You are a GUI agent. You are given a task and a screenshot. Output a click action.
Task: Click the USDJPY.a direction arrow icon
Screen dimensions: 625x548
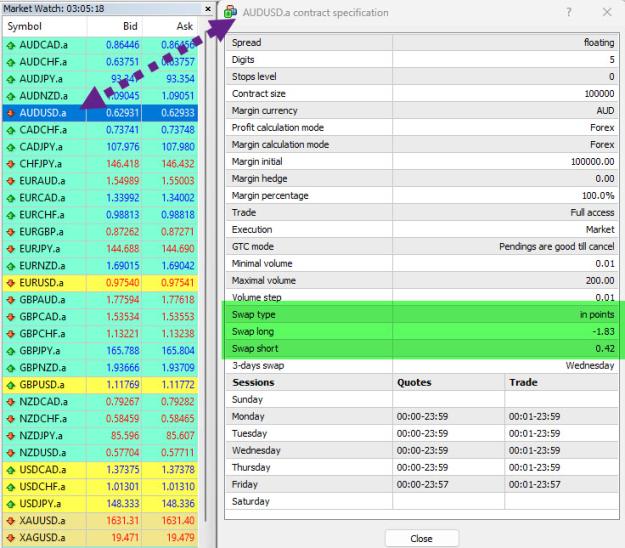[11, 504]
